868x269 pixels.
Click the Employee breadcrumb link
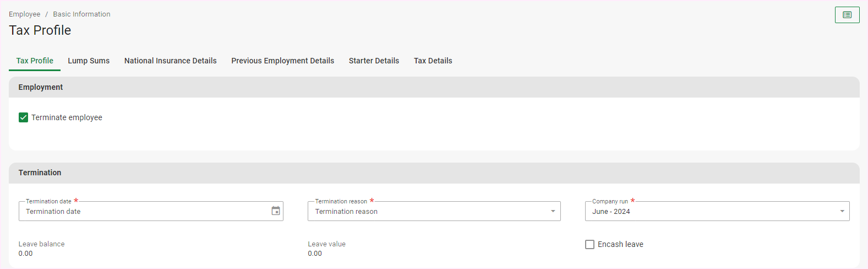[24, 14]
